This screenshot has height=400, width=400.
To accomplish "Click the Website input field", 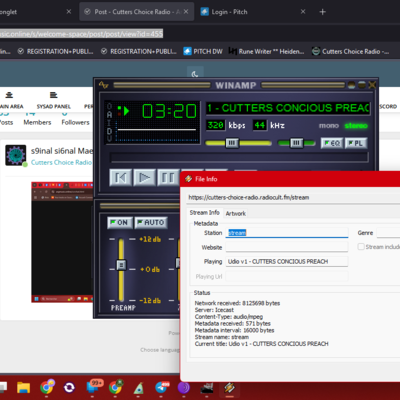I will (x=287, y=247).
